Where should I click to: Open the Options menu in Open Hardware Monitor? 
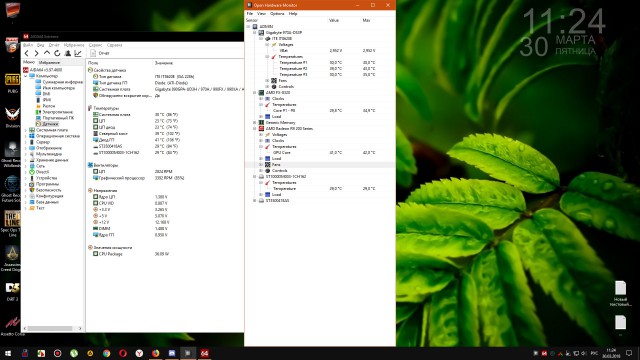click(x=277, y=13)
